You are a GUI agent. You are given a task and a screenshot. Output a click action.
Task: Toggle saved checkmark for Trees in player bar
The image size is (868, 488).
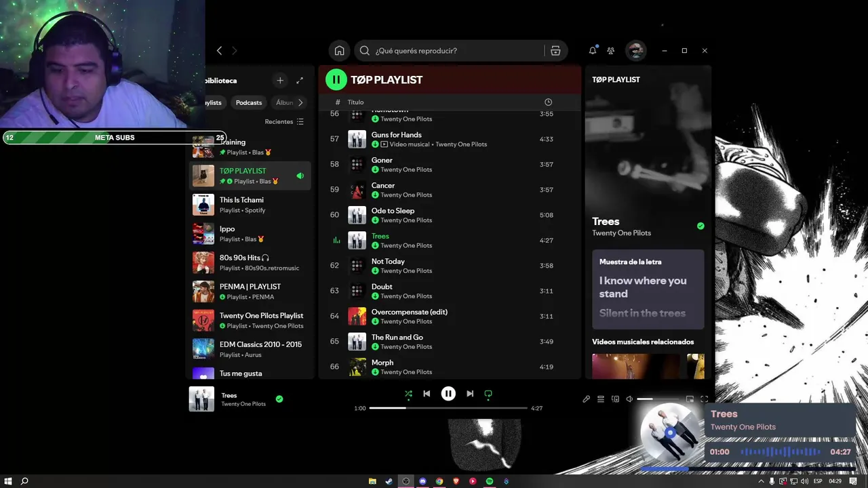pos(279,399)
